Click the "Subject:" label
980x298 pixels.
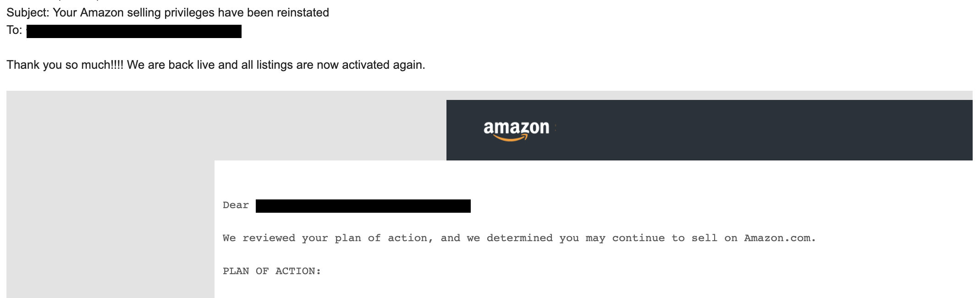coord(28,12)
